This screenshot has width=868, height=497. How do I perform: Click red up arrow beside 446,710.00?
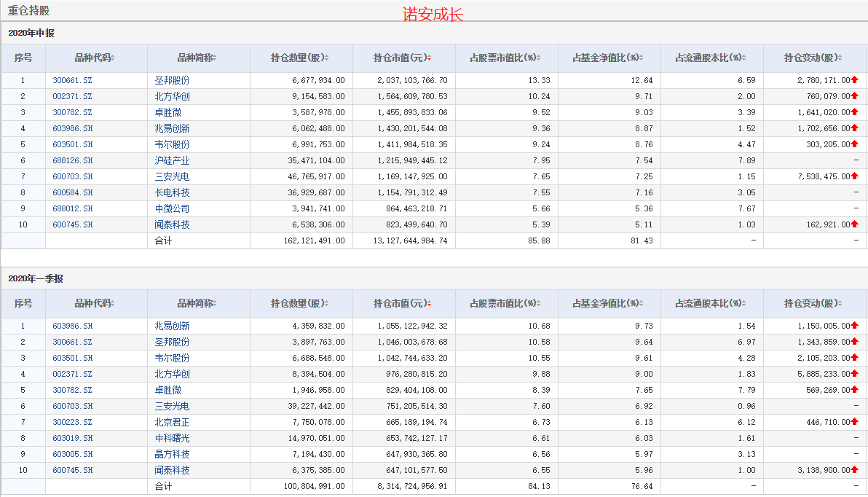coord(855,422)
